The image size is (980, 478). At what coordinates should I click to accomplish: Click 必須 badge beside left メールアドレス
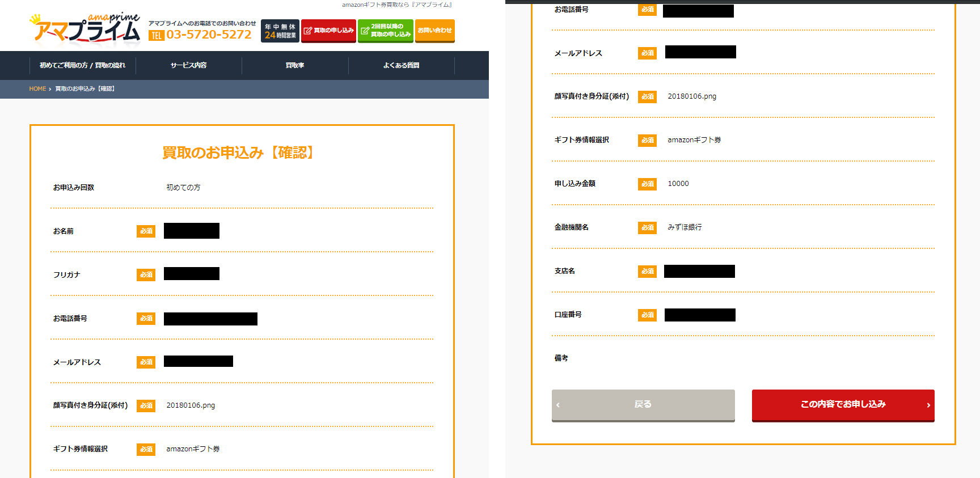coord(146,362)
